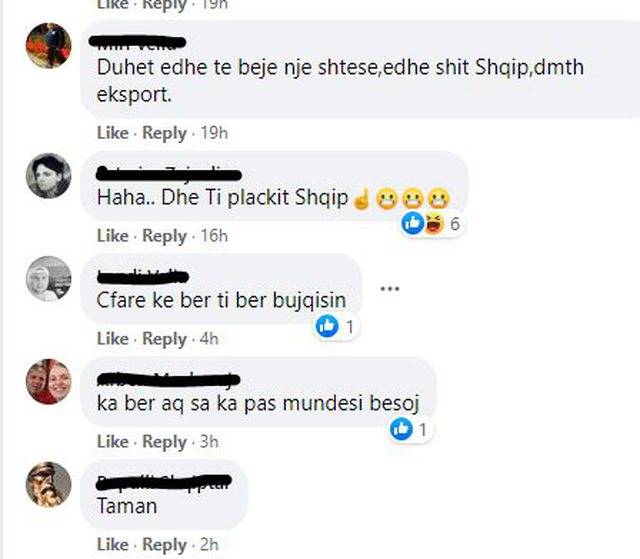Image resolution: width=640 pixels, height=559 pixels.
Task: Open the three-dots menu beside 'Cfare ke ber' comment
Action: tap(390, 289)
